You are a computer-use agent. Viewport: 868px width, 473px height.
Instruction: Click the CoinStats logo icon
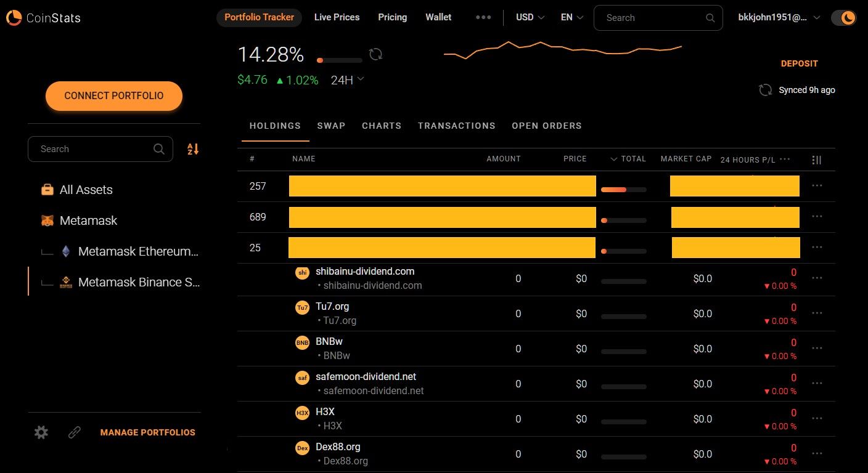14,18
